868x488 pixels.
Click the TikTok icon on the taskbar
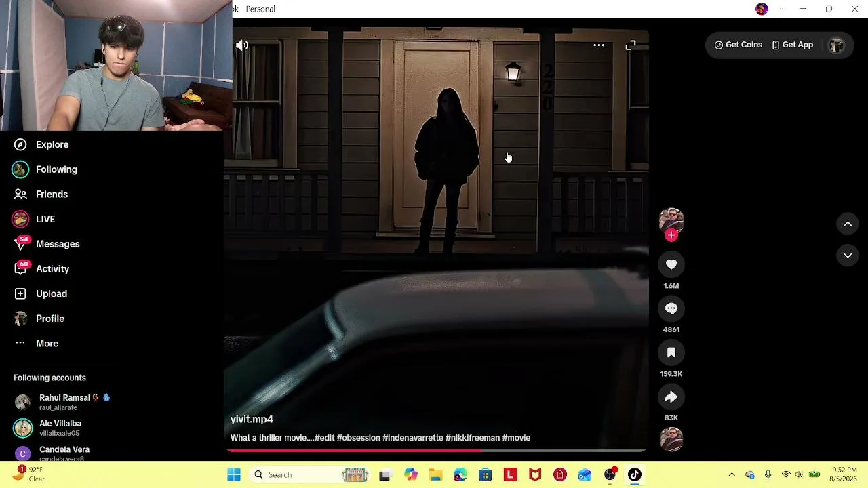pos(635,474)
